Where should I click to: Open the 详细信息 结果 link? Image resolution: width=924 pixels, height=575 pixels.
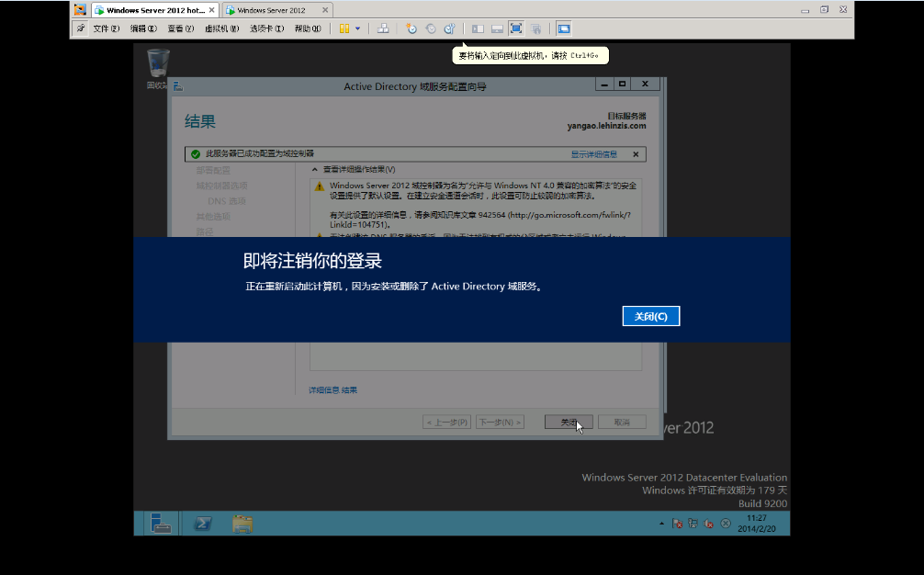(332, 390)
